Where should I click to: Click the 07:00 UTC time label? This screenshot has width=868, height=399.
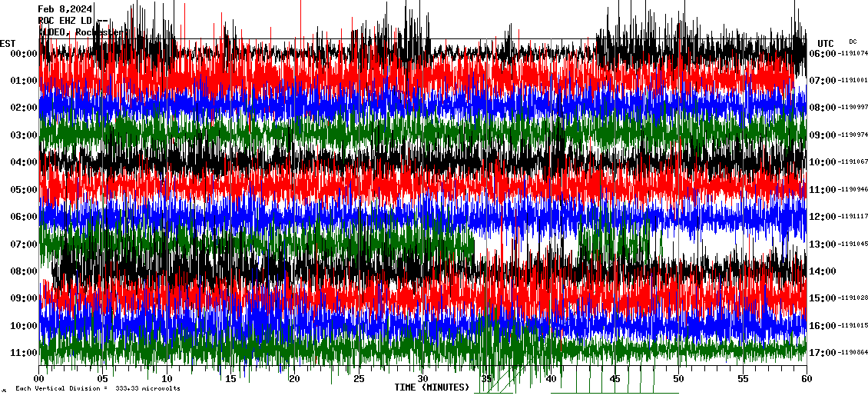point(823,81)
